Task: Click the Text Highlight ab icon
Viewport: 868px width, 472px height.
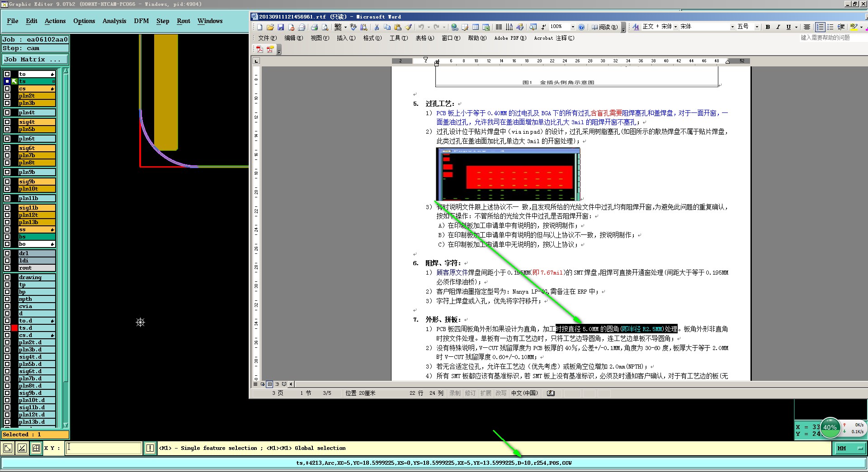Action: pyautogui.click(x=853, y=27)
